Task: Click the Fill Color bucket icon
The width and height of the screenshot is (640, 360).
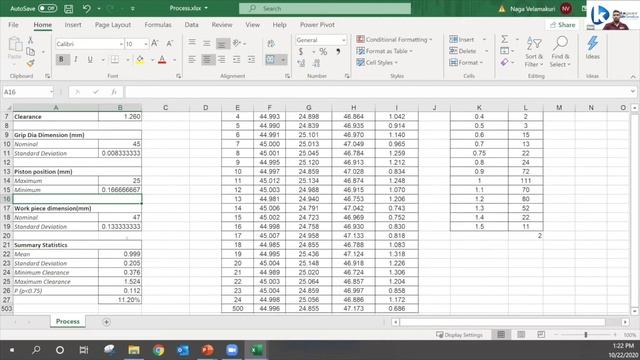Action: [x=140, y=60]
